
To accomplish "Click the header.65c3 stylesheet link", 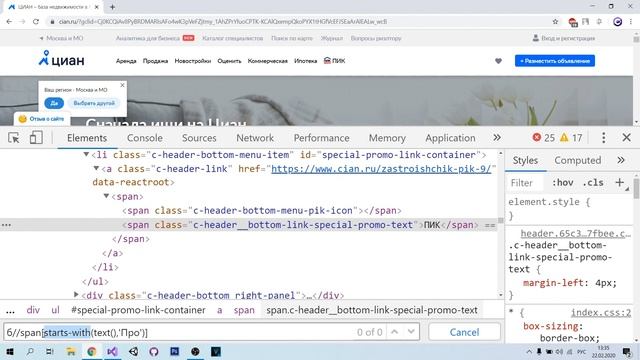I will click(576, 233).
